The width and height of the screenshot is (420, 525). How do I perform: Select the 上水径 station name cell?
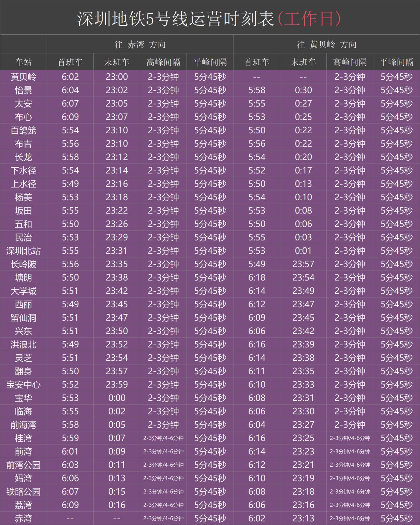click(x=23, y=184)
